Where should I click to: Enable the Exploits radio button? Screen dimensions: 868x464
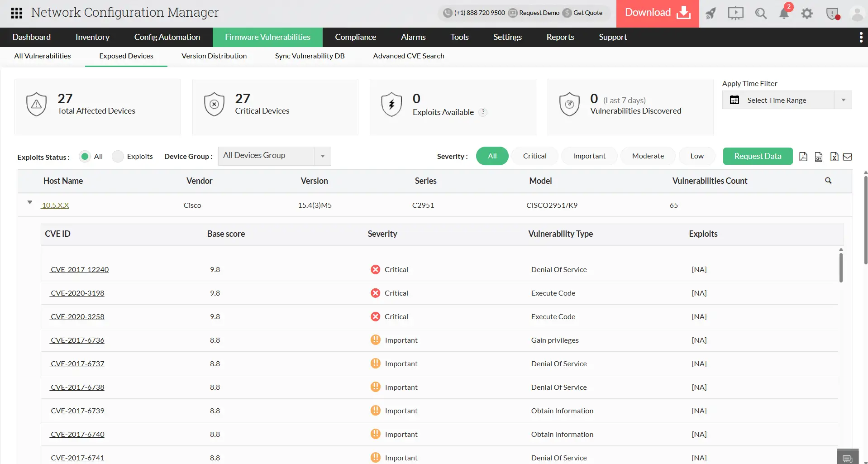coord(118,156)
